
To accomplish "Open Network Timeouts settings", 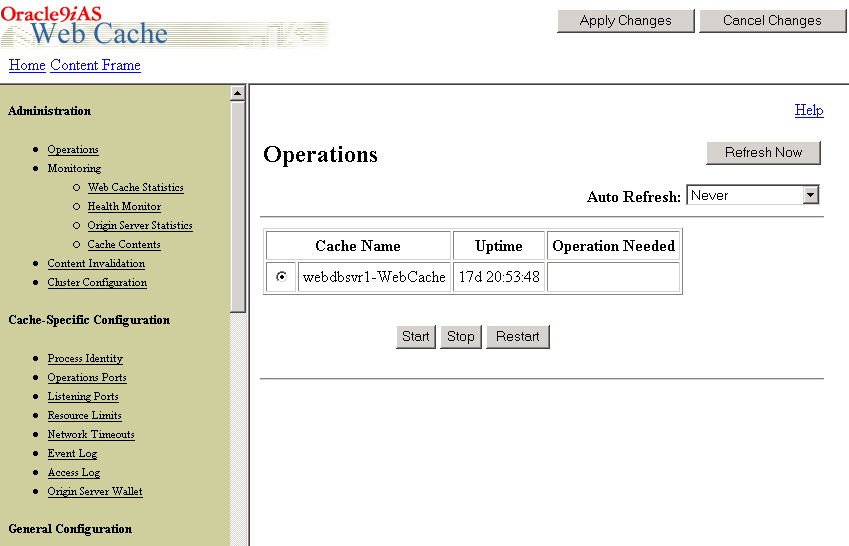I will point(91,434).
